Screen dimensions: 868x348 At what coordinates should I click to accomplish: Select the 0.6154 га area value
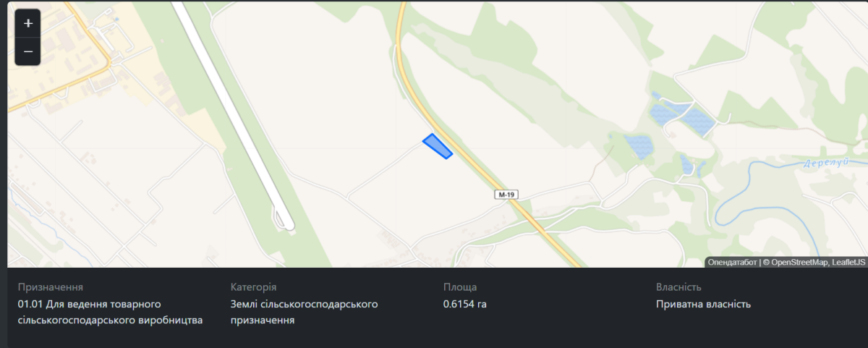pos(465,304)
